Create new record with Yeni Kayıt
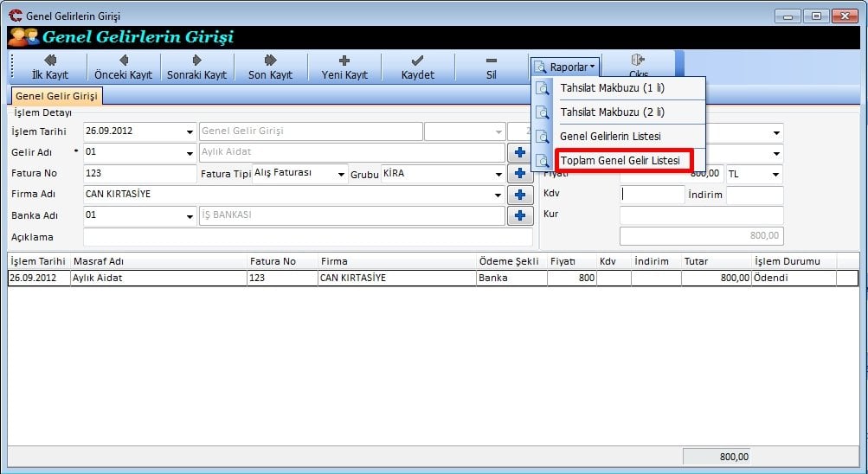 click(x=344, y=67)
